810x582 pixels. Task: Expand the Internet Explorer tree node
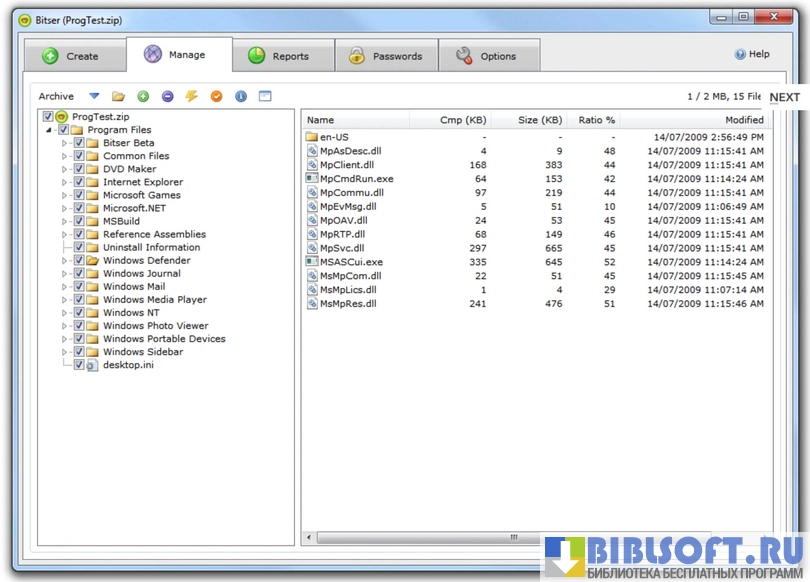coord(66,182)
